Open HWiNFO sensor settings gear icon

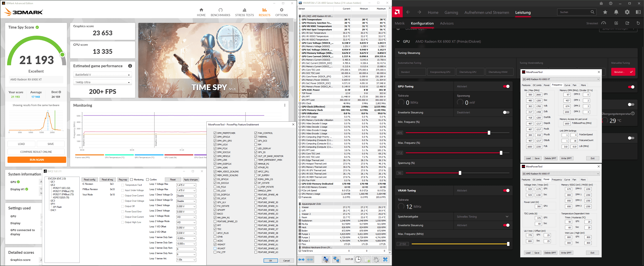376,259
